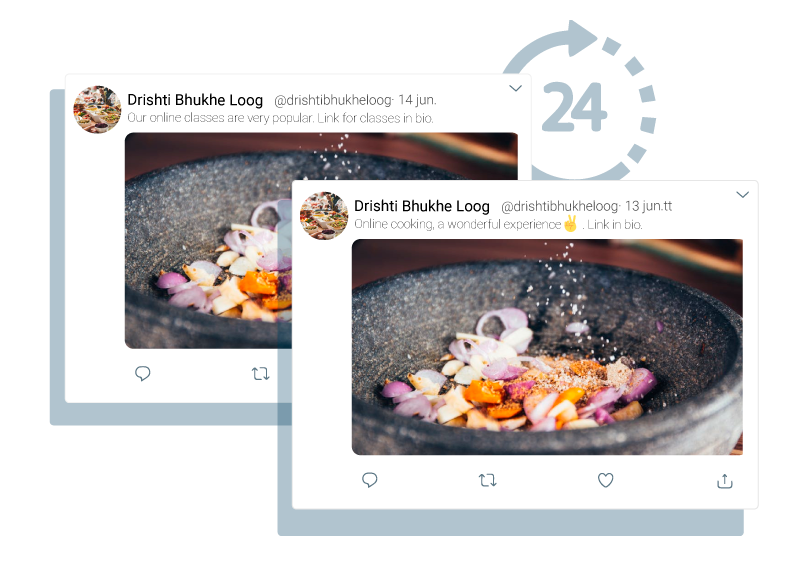Open the profile avatar on the 13 jun tweet

324,215
